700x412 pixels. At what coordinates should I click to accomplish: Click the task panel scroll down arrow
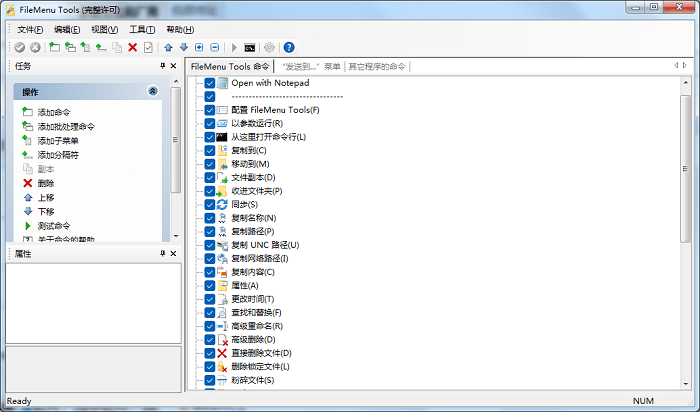point(176,236)
